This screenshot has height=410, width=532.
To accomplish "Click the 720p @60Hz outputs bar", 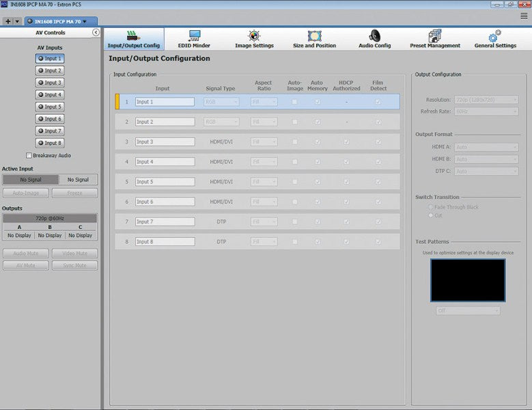I will (x=50, y=218).
